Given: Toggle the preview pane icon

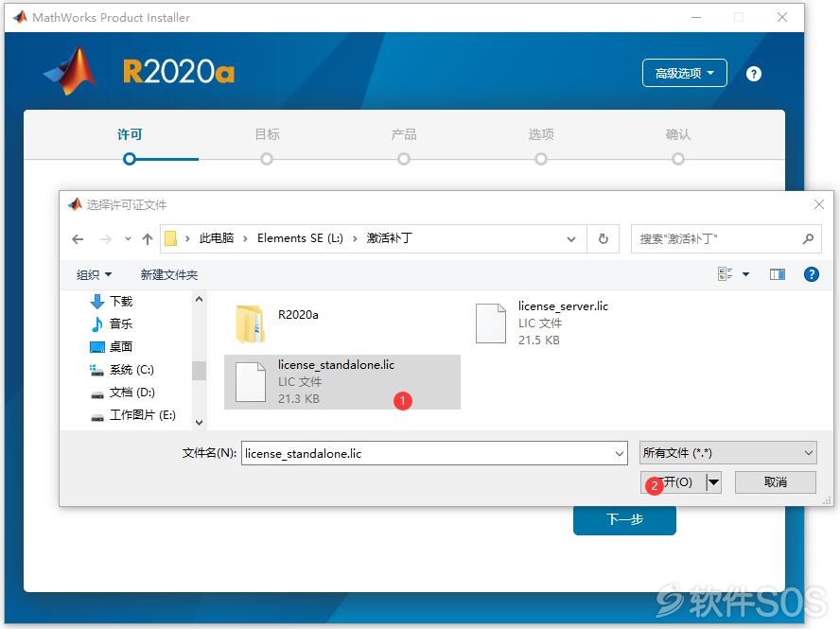Looking at the screenshot, I should [x=778, y=275].
